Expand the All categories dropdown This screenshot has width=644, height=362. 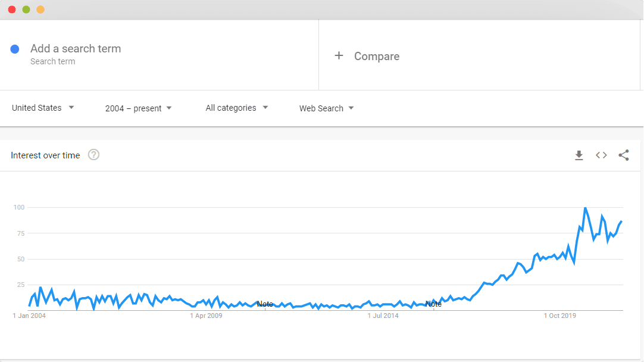[x=236, y=108]
